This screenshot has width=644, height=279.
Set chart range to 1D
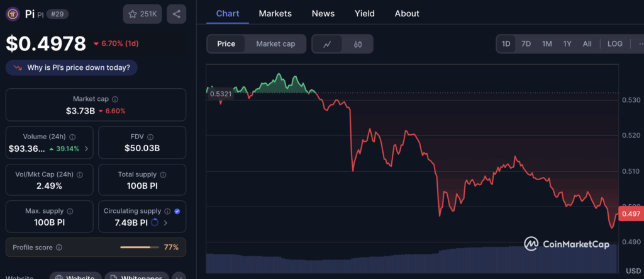(x=506, y=43)
